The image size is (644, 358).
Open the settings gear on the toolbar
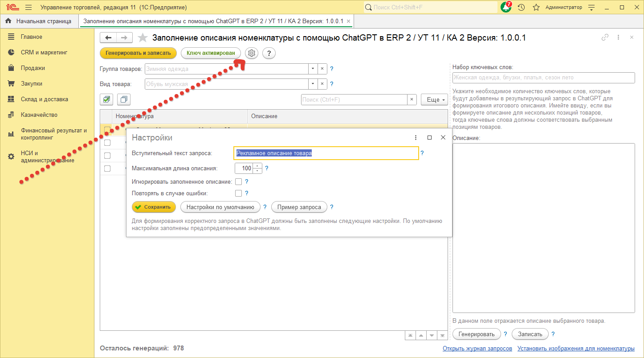click(251, 53)
